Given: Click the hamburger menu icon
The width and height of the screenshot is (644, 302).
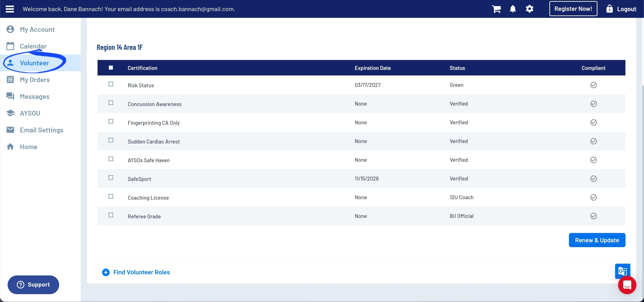Looking at the screenshot, I should [10, 9].
